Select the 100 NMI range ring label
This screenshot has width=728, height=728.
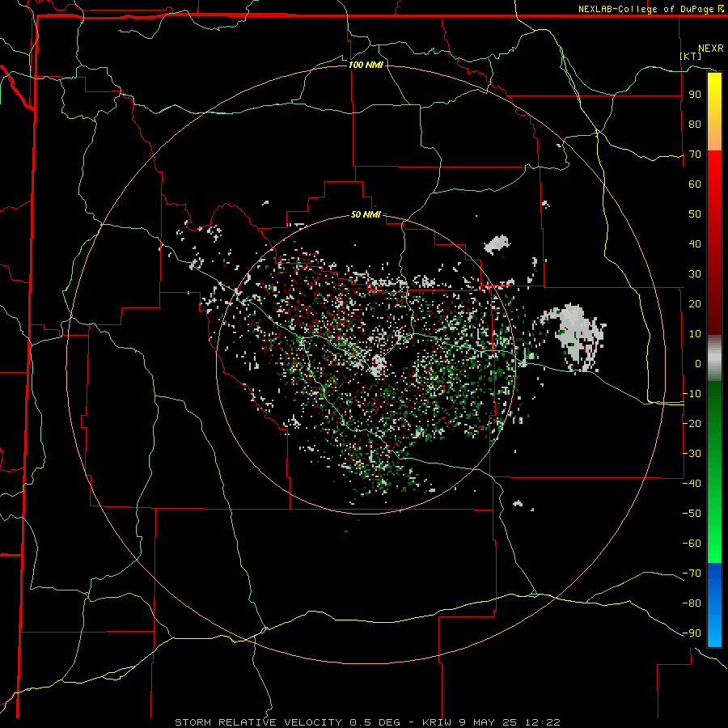[366, 65]
